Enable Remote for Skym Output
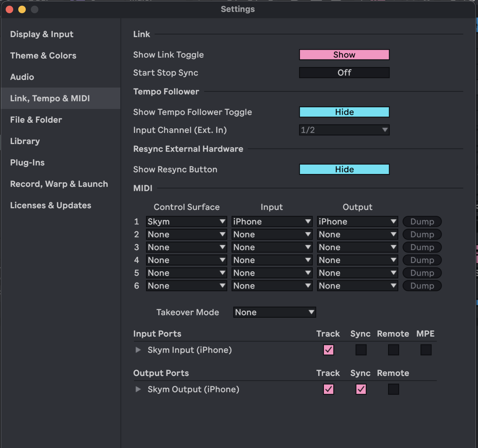This screenshot has width=478, height=448. pyautogui.click(x=393, y=389)
